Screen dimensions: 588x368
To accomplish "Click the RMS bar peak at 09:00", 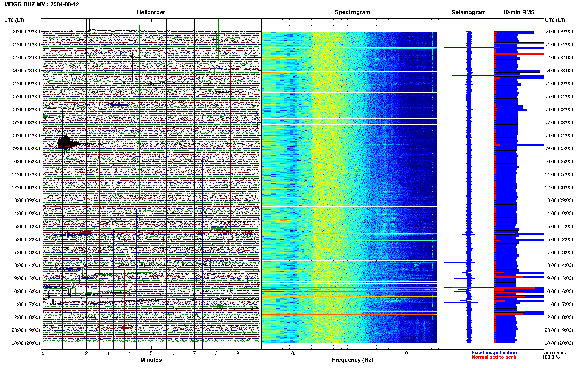I will [519, 145].
